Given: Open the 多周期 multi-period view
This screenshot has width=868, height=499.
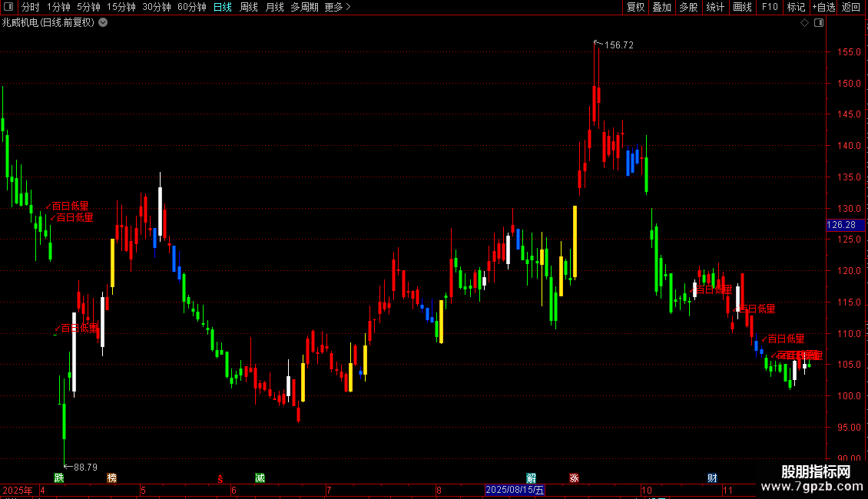Looking at the screenshot, I should [304, 7].
